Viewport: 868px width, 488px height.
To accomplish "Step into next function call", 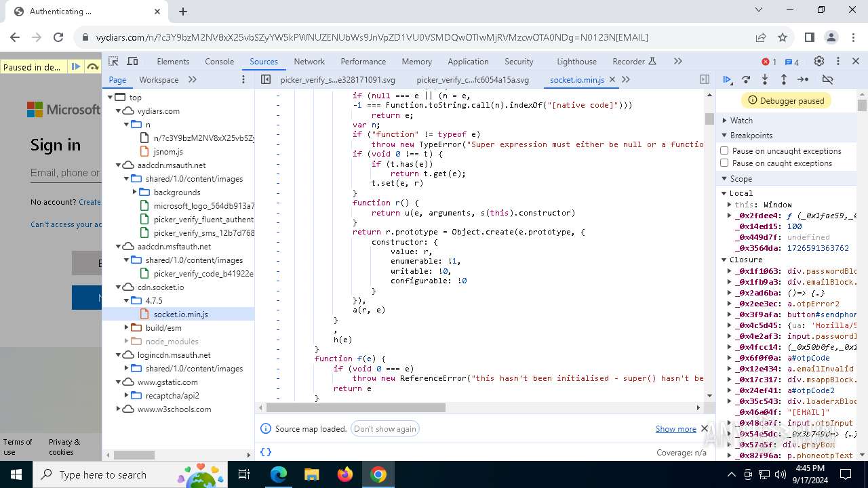I will click(x=765, y=79).
